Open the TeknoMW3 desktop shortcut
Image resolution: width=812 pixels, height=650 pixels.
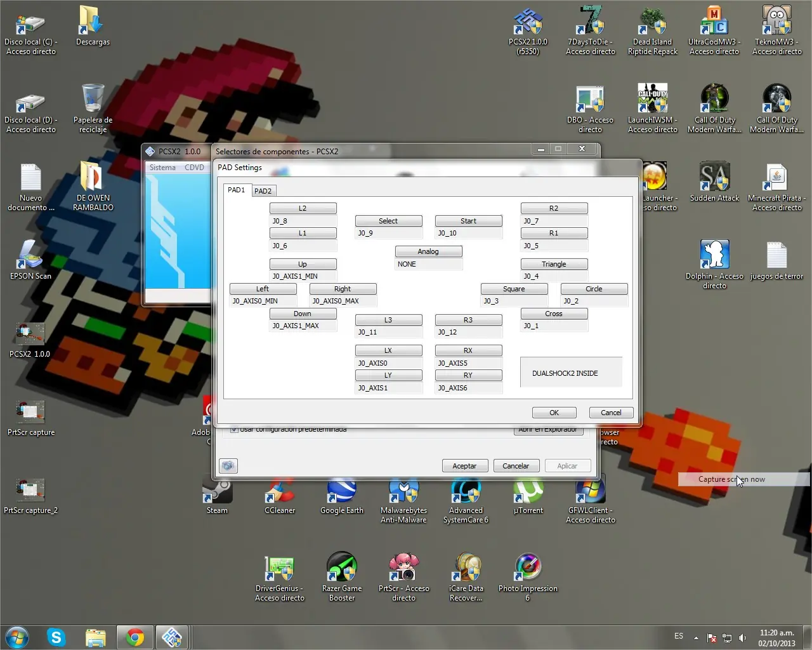[x=777, y=30]
